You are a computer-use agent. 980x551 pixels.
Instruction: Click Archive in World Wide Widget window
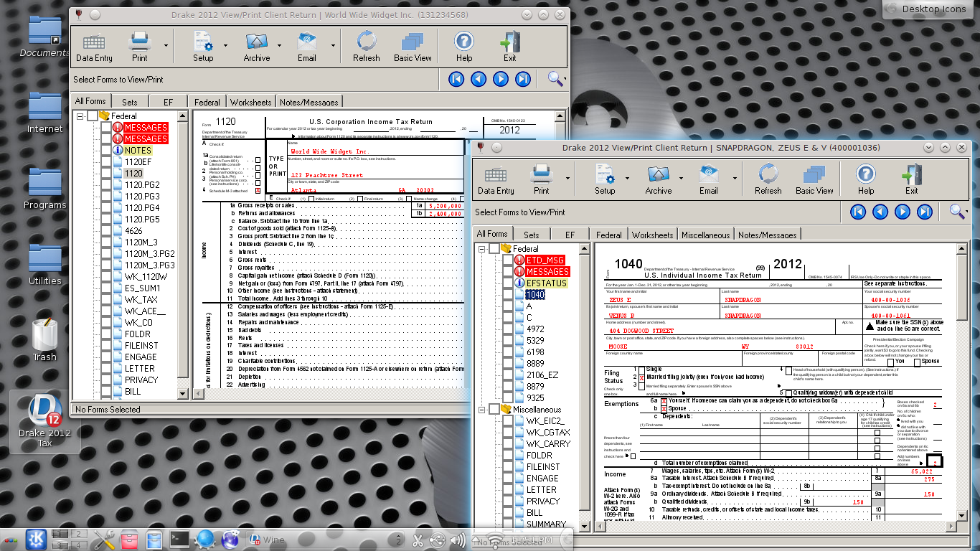(x=256, y=47)
